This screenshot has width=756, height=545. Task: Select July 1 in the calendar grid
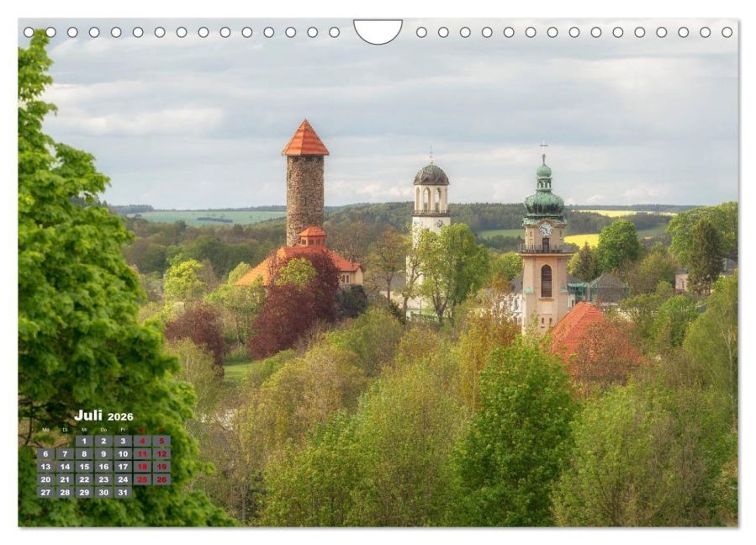tap(84, 441)
